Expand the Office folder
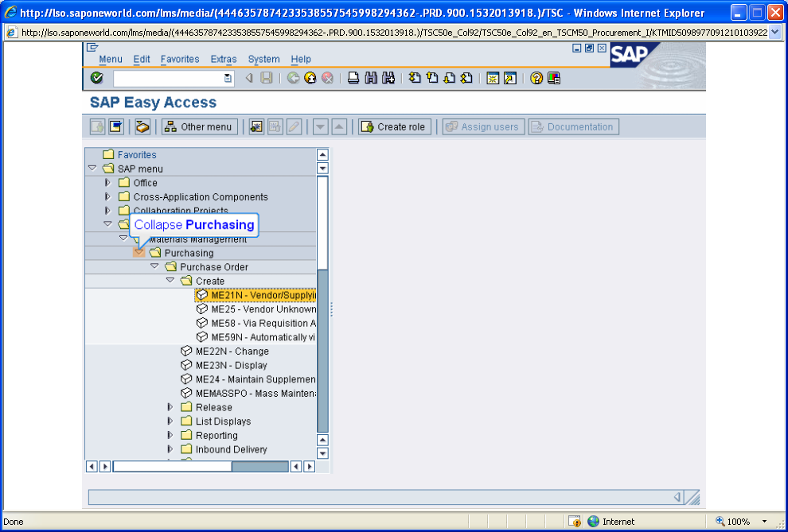This screenshot has height=532, width=788. click(x=107, y=183)
